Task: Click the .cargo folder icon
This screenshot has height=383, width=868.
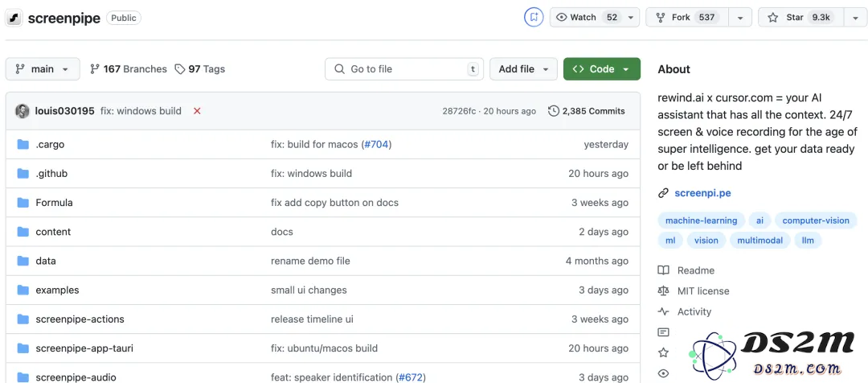Action: click(23, 145)
